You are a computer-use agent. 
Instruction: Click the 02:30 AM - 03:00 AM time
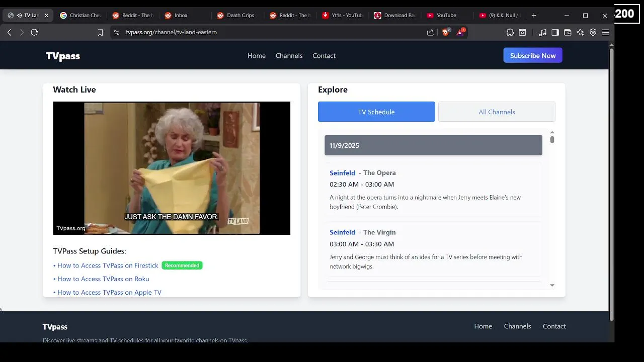362,185
